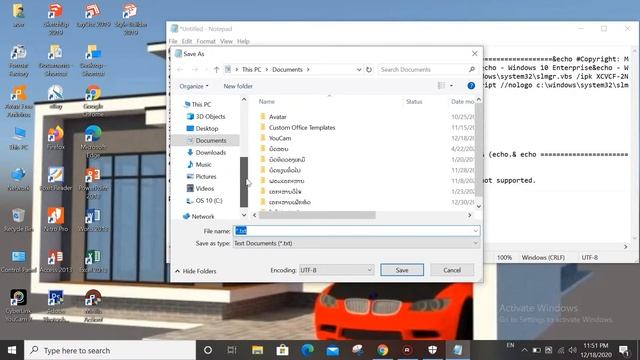Image resolution: width=640 pixels, height=360 pixels.
Task: Click the Notepad icon on the taskbar
Action: tap(458, 350)
